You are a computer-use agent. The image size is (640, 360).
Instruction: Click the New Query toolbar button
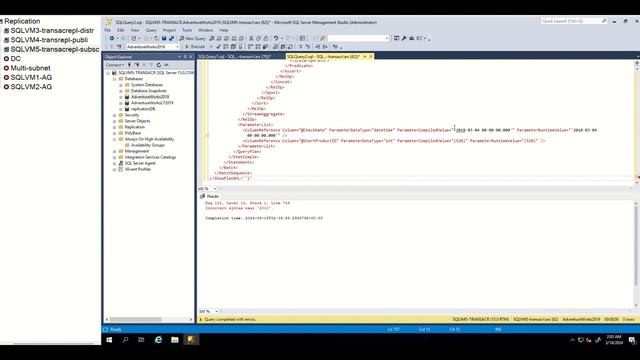coord(193,38)
